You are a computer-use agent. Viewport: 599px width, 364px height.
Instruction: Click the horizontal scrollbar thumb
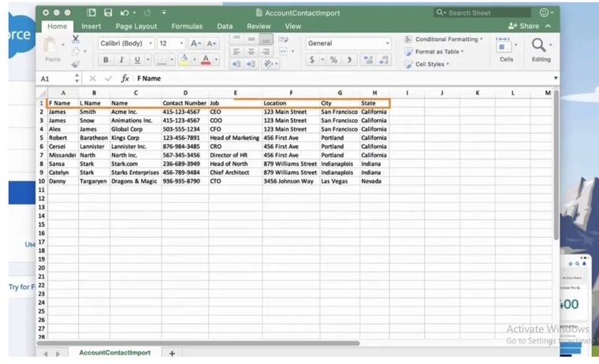click(198, 343)
